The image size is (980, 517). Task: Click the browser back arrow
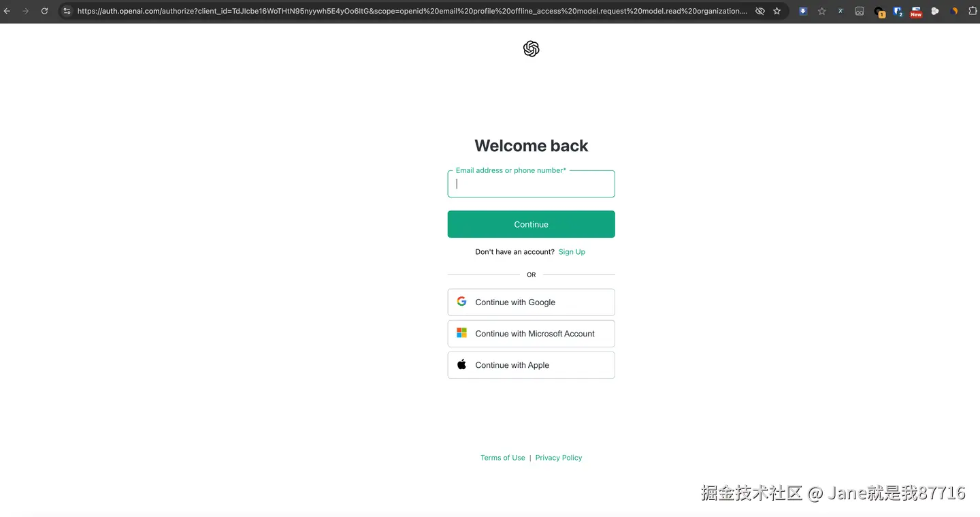click(7, 11)
